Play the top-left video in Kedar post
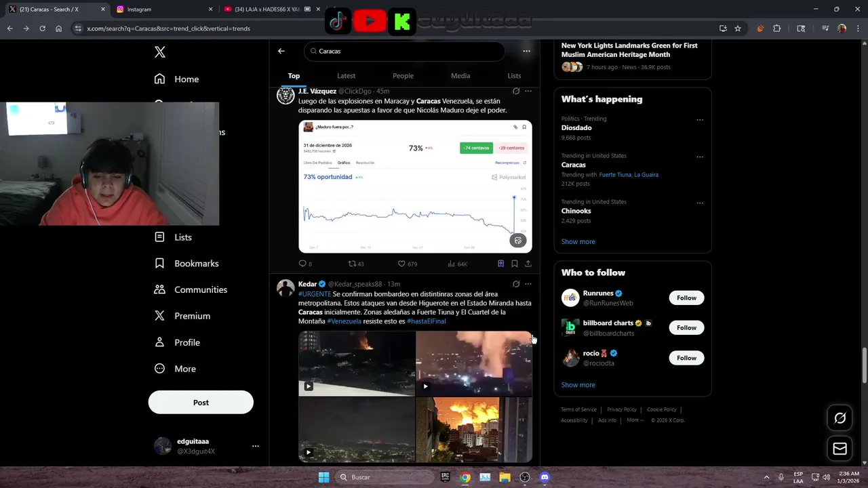 [x=357, y=363]
